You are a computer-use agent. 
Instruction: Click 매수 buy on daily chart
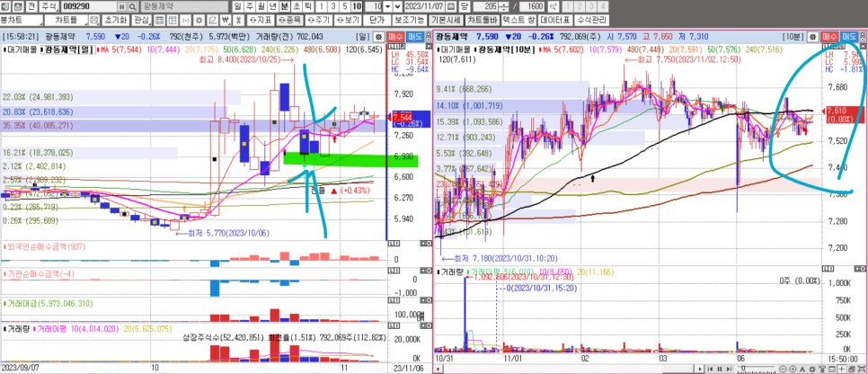[395, 37]
